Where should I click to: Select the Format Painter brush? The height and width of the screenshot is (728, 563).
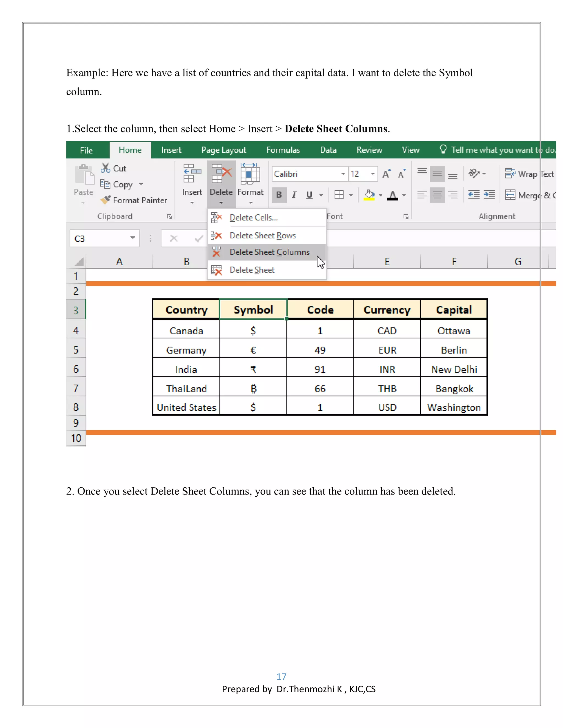[105, 200]
